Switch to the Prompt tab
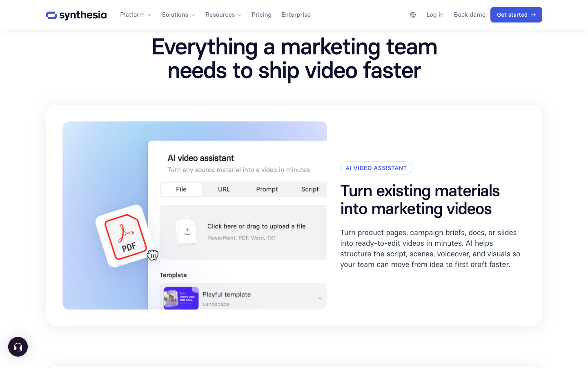The width and height of the screenshot is (588, 368). point(267,189)
